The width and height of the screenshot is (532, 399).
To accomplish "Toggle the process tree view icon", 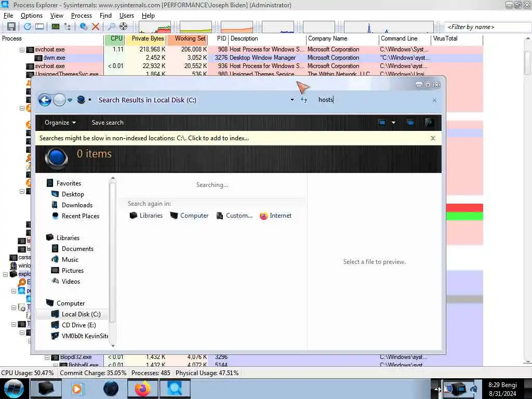I will (68, 26).
